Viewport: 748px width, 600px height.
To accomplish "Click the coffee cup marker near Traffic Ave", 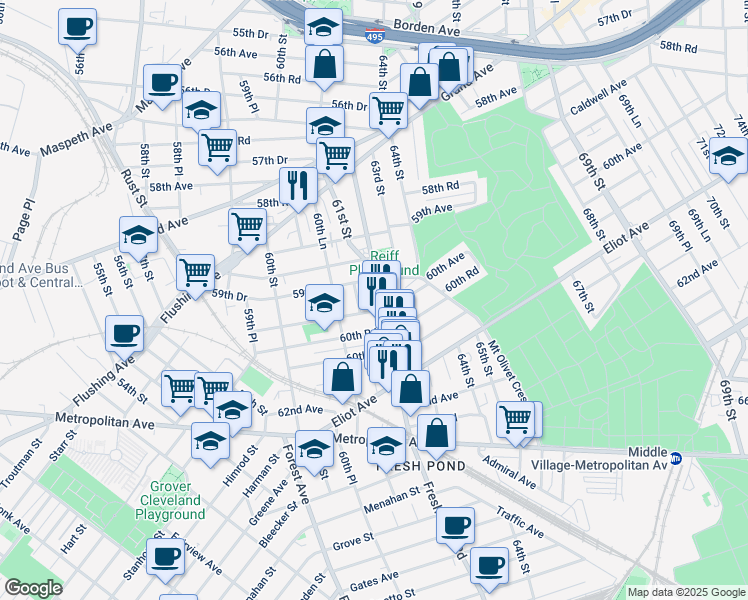I will click(x=454, y=525).
